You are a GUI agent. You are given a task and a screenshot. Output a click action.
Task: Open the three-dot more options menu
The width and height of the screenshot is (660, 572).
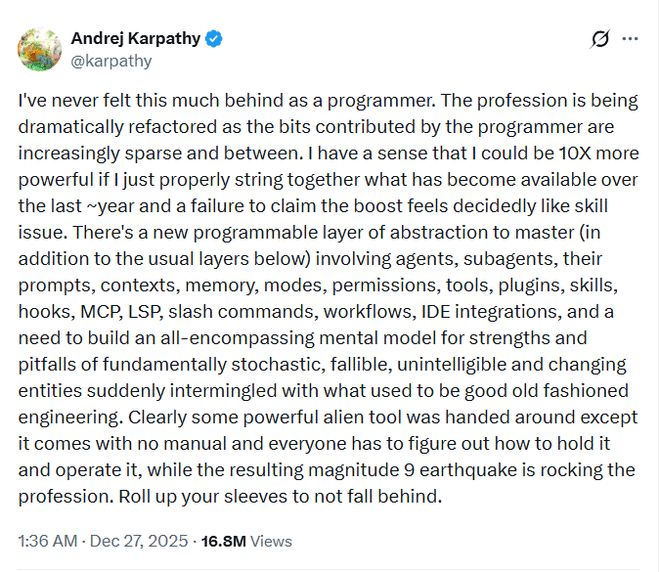coord(630,39)
